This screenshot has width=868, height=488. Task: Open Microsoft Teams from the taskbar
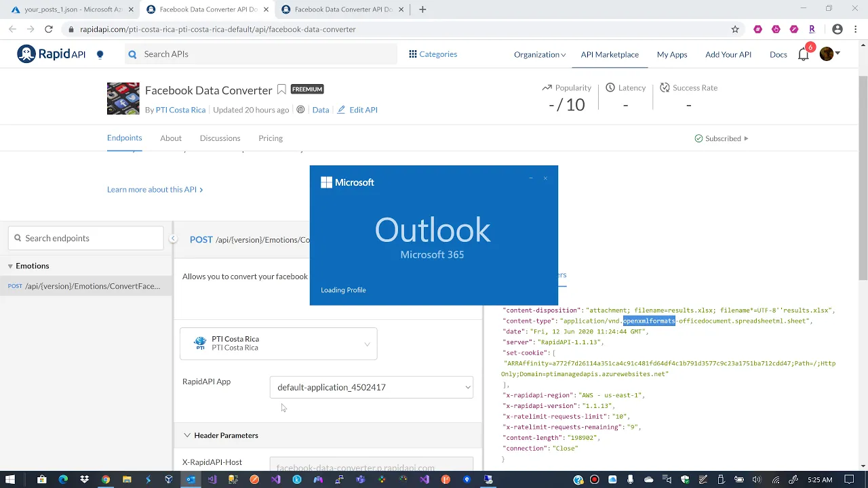coord(361,479)
